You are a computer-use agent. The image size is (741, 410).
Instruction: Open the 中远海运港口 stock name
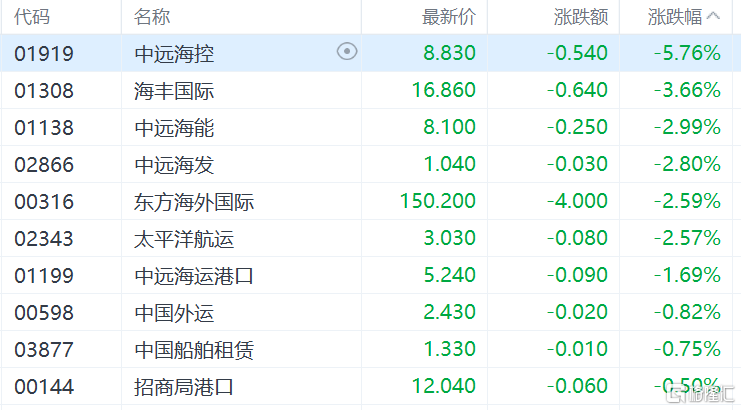[x=194, y=275]
